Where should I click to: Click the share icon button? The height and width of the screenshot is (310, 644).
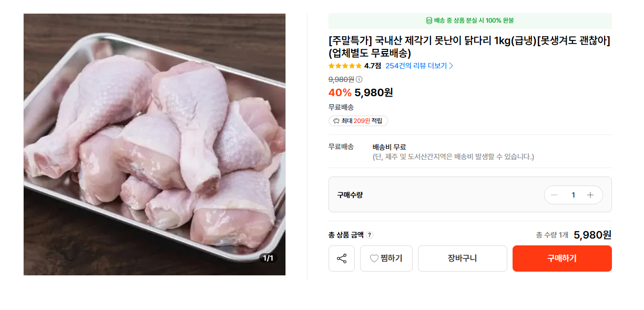coord(342,259)
